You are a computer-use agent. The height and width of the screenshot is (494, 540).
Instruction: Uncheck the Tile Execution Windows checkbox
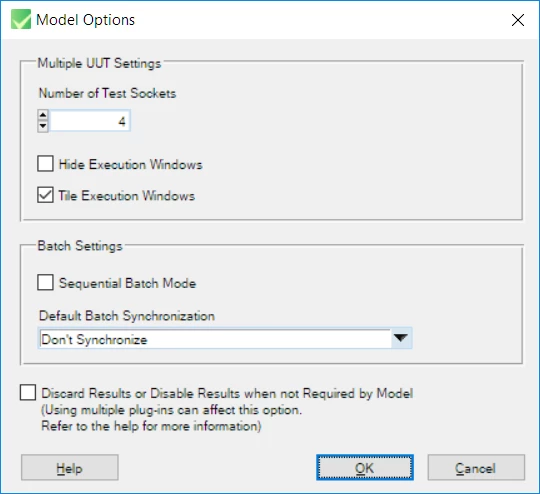45,195
